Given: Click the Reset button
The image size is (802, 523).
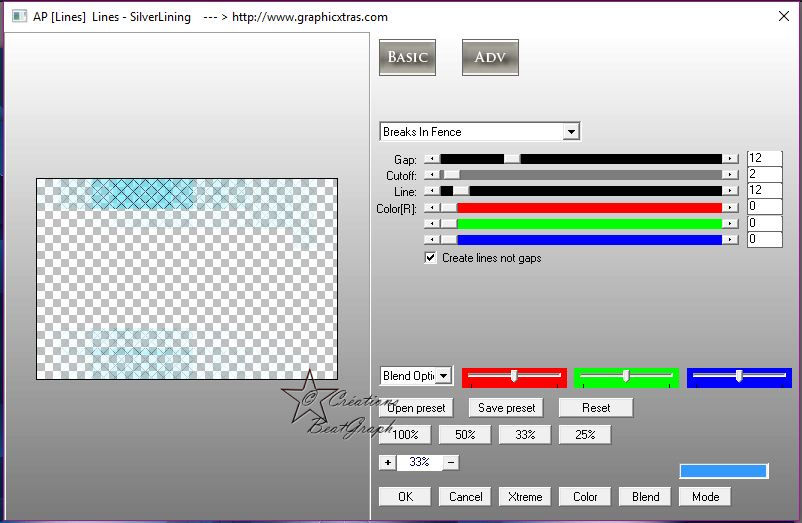Looking at the screenshot, I should [596, 408].
